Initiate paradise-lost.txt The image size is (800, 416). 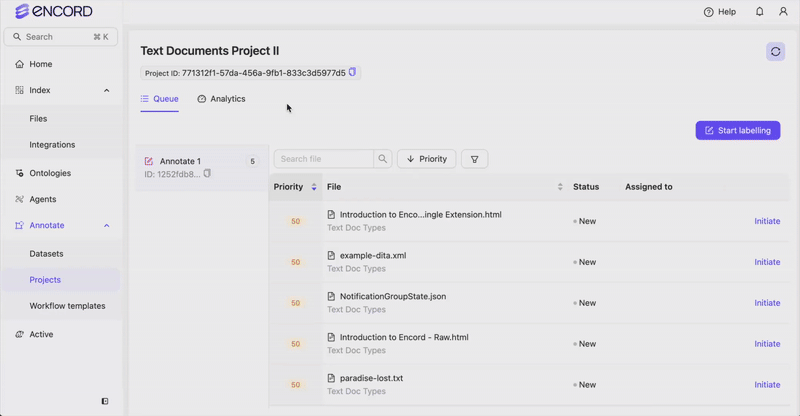pos(767,384)
